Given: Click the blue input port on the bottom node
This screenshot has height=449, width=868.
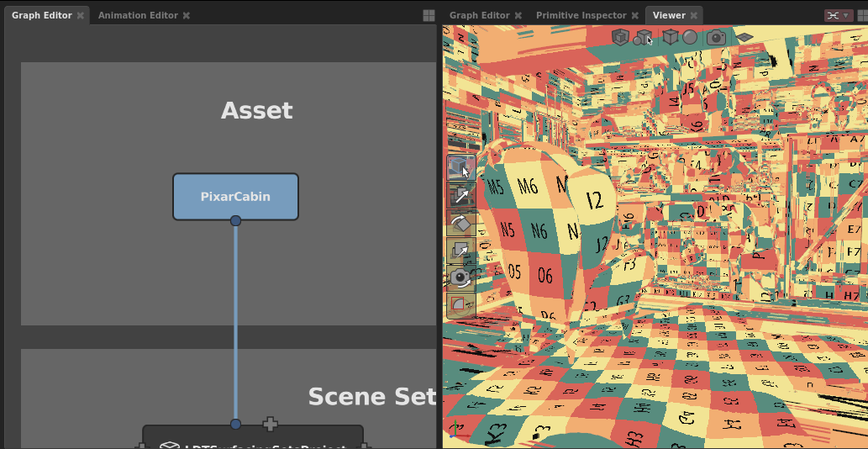Looking at the screenshot, I should tap(235, 424).
